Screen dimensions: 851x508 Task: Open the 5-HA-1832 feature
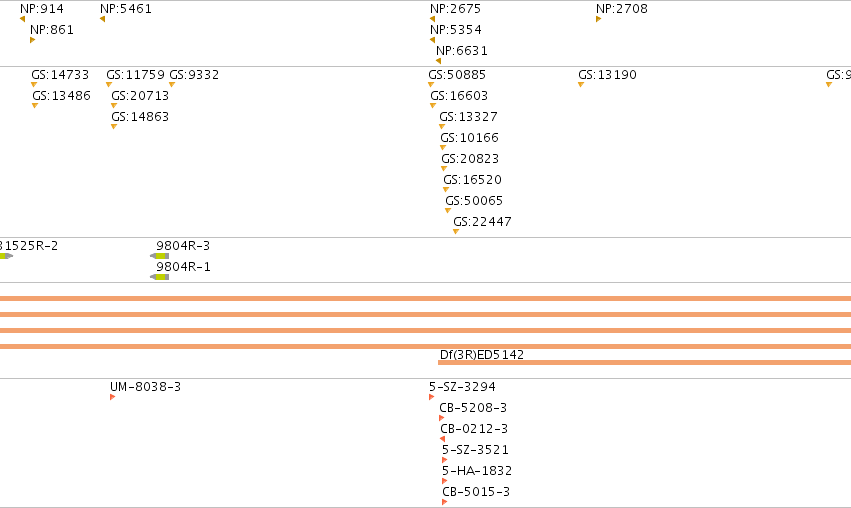(x=477, y=471)
